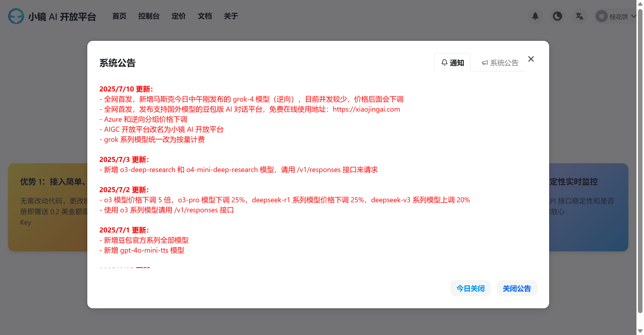This screenshot has height=335, width=644.
Task: Click the 关闭公告 button
Action: 517,288
